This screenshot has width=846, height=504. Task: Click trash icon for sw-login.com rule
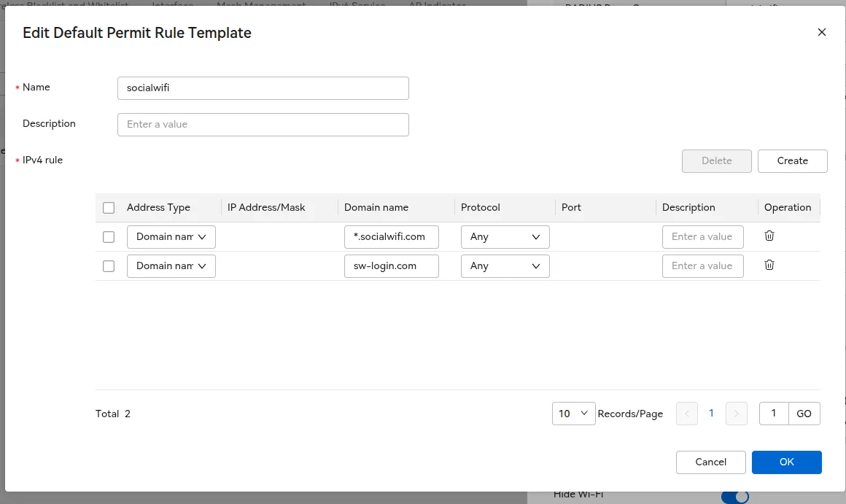[769, 265]
